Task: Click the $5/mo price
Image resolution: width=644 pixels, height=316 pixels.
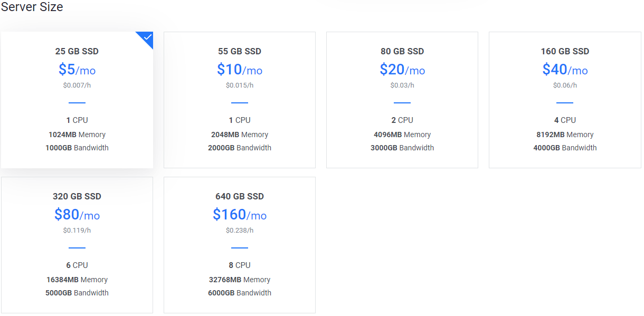Action: click(77, 70)
